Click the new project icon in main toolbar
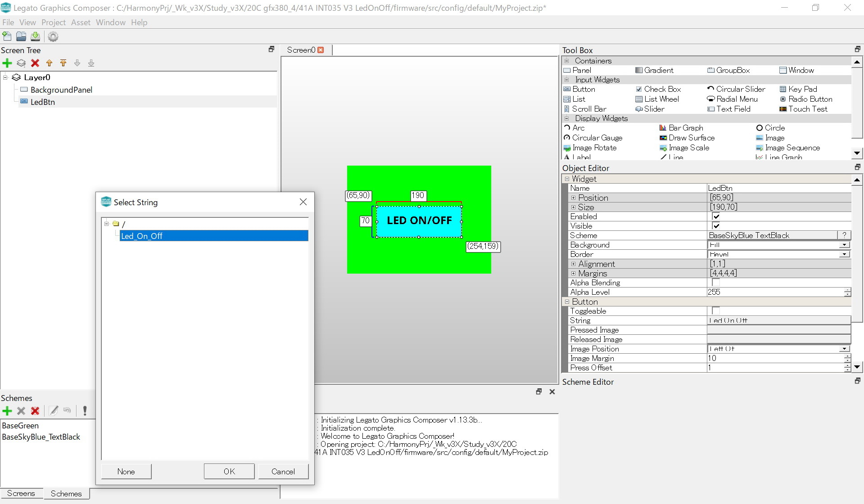The width and height of the screenshot is (864, 504). pyautogui.click(x=7, y=36)
